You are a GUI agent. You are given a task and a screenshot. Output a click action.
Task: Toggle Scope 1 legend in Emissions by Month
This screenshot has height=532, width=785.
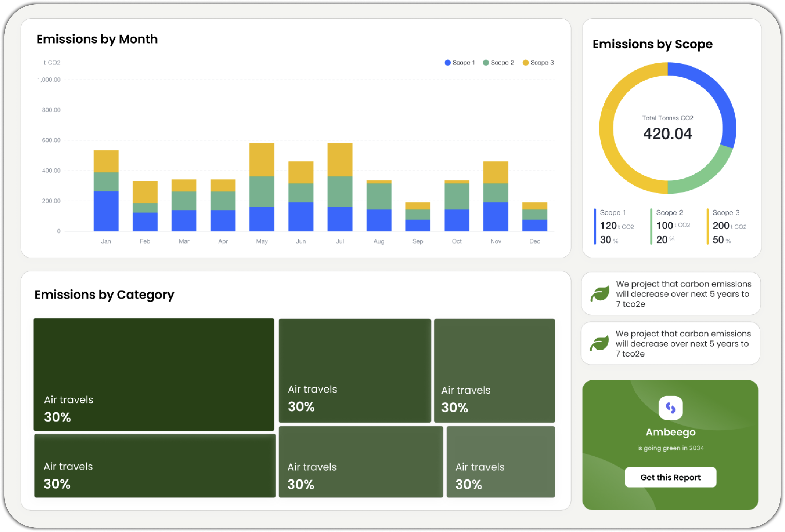click(x=459, y=63)
